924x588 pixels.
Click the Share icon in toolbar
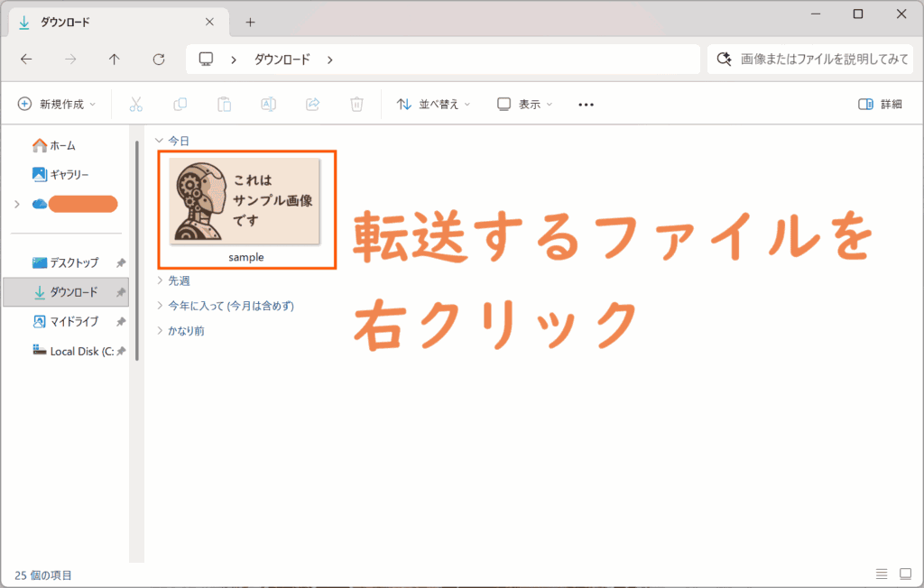pyautogui.click(x=312, y=105)
